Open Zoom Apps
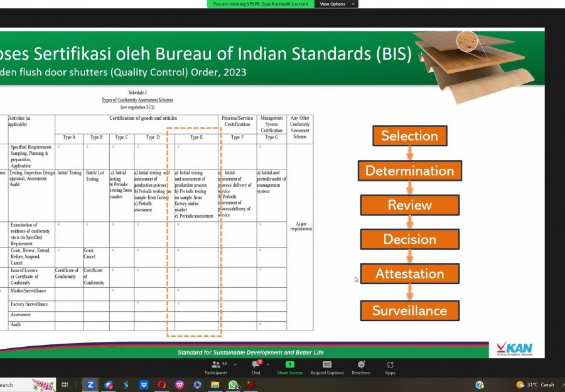The height and width of the screenshot is (392, 565). pos(390,368)
